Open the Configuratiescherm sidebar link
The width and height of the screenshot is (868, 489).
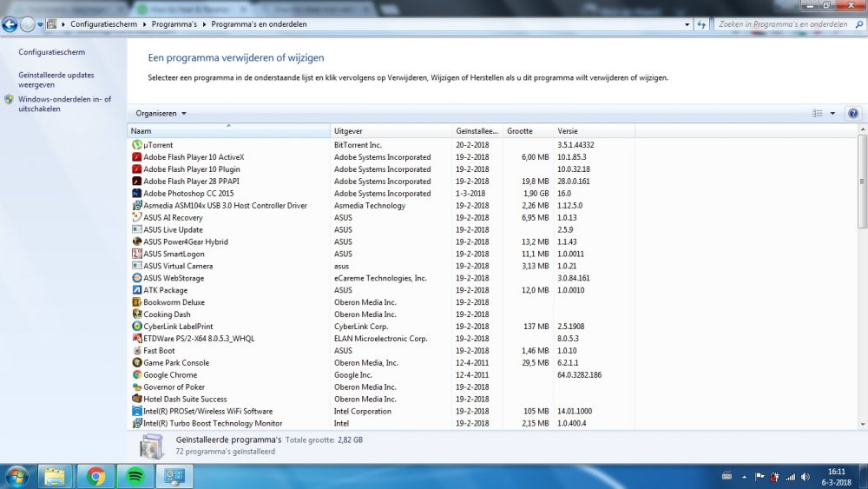(52, 53)
